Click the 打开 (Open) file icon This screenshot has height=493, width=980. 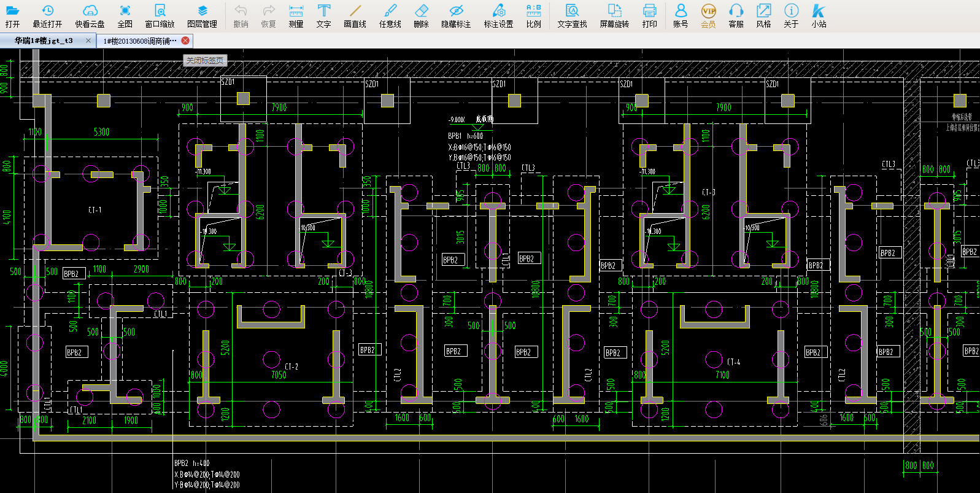coord(12,16)
